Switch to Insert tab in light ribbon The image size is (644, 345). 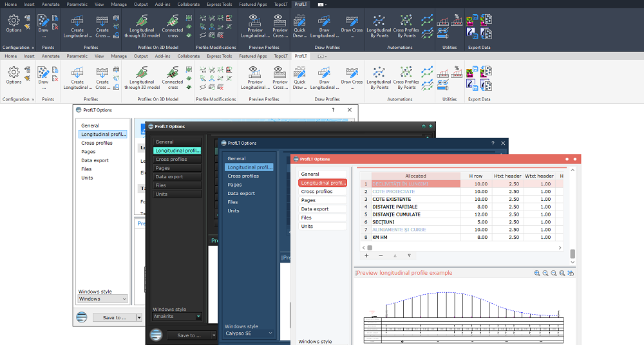29,56
